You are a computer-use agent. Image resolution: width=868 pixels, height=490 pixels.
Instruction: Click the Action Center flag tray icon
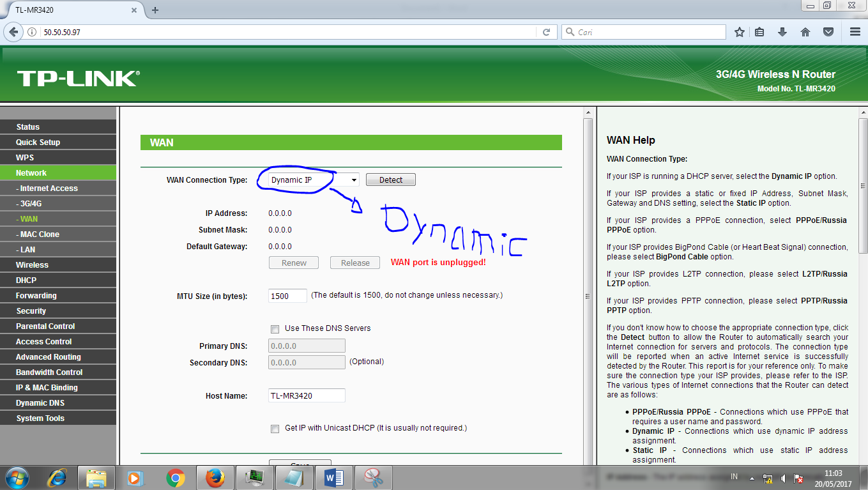(x=798, y=477)
